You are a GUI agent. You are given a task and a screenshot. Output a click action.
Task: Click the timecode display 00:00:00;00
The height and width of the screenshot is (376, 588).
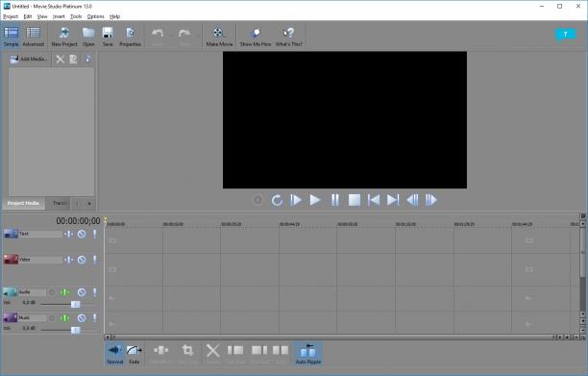click(78, 221)
